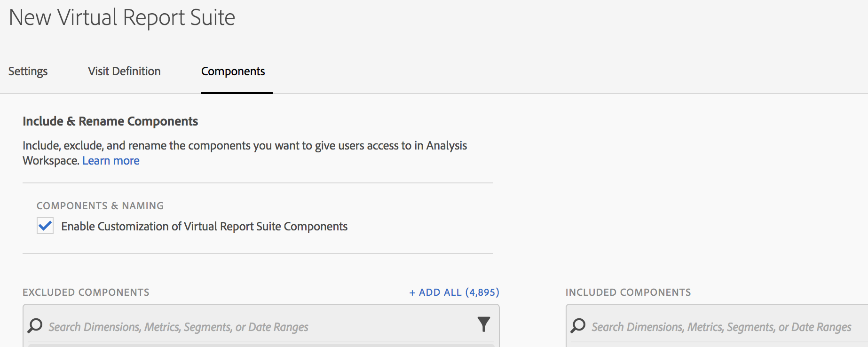The width and height of the screenshot is (868, 347).
Task: Click the COMPONENTS & NAMING section label
Action: (100, 206)
